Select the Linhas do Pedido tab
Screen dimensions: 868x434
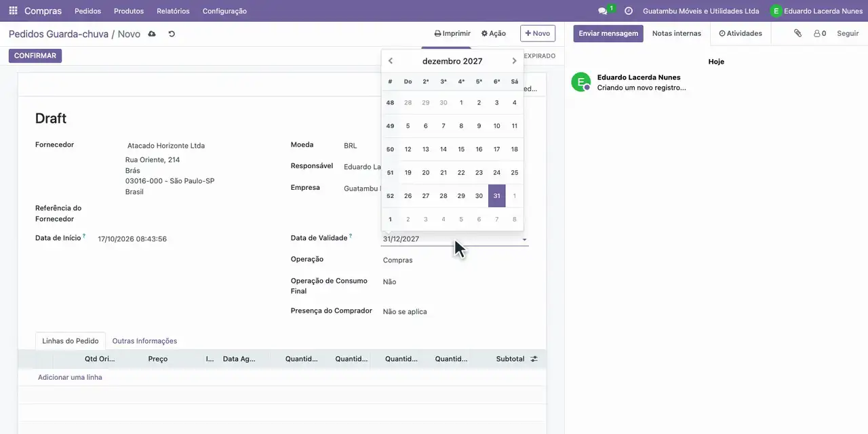[x=71, y=341]
